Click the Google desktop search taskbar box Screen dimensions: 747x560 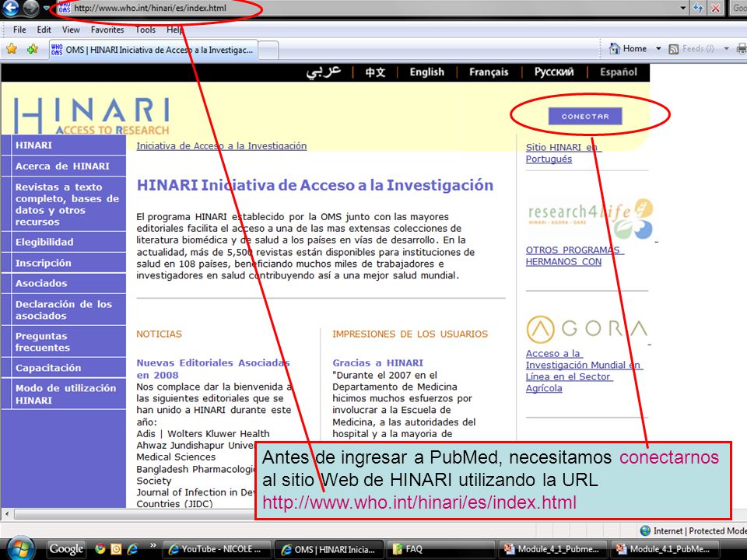pos(66,549)
